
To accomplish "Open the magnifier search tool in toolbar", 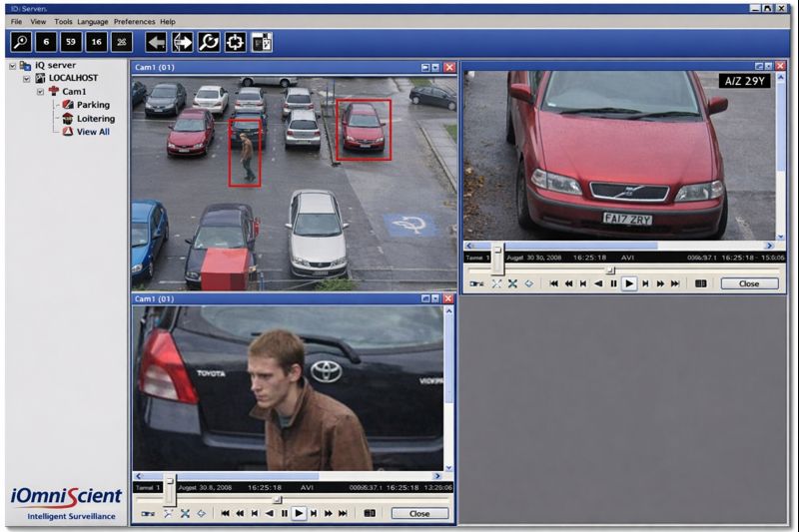I will (21, 42).
